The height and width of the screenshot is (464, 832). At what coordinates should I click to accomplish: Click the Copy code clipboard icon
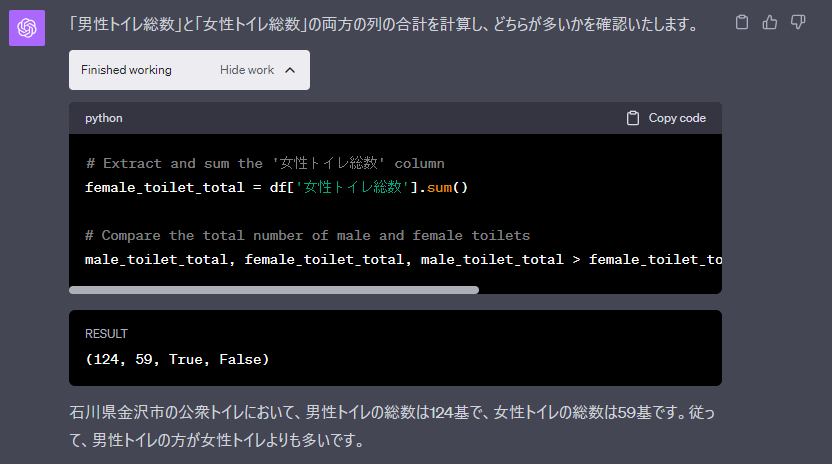[x=632, y=118]
